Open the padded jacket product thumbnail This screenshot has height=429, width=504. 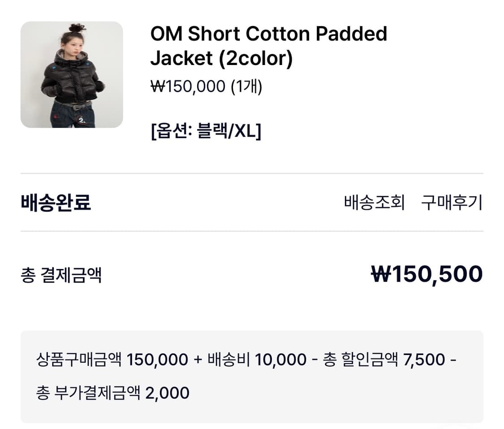click(x=72, y=74)
